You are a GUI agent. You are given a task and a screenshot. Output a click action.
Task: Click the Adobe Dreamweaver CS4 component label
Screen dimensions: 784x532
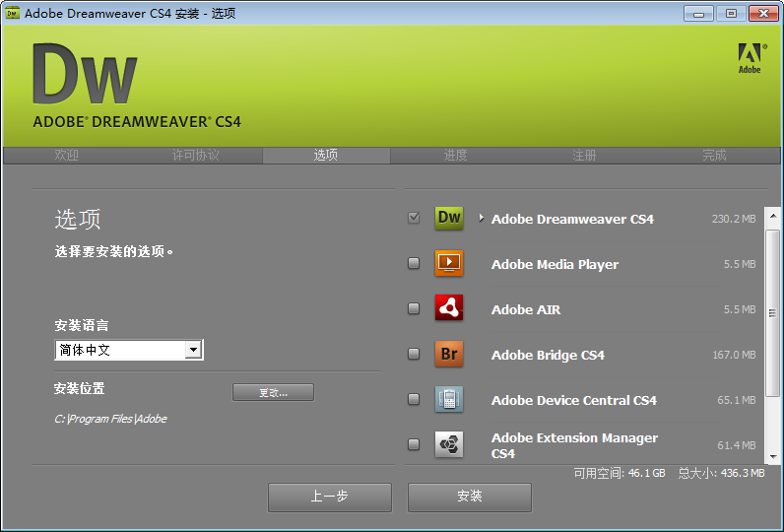[572, 219]
